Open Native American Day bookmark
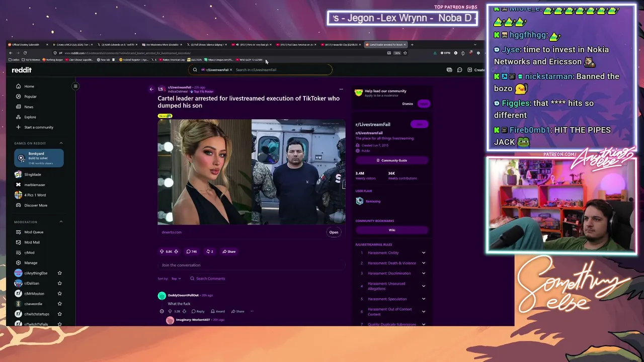This screenshot has height=362, width=644. 172,60
